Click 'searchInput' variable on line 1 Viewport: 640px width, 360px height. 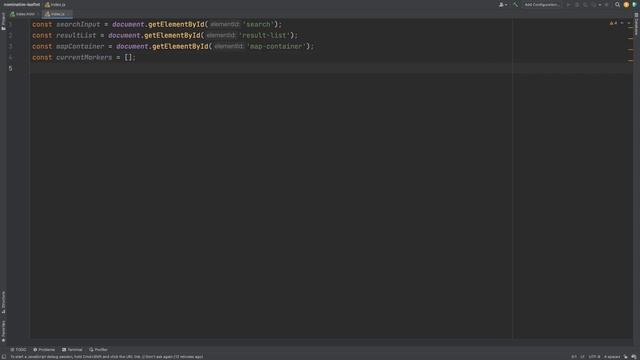point(78,24)
